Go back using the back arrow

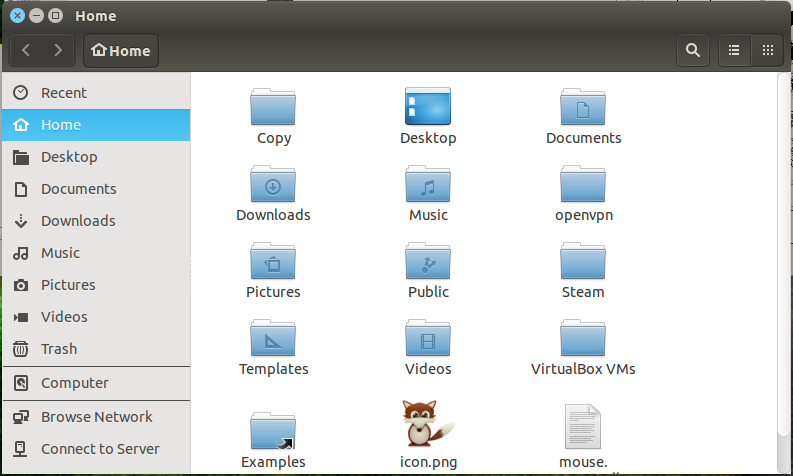coord(26,50)
